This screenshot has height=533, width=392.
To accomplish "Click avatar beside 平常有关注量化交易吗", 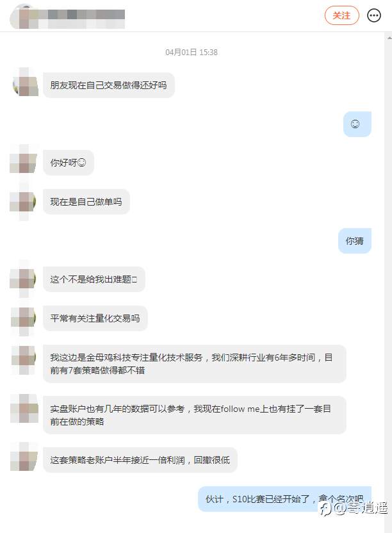I will (24, 318).
